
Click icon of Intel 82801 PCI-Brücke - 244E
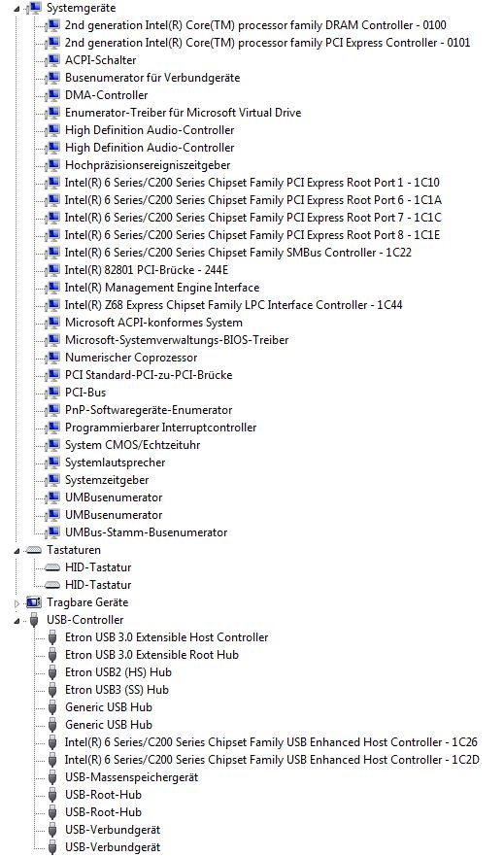coord(52,270)
